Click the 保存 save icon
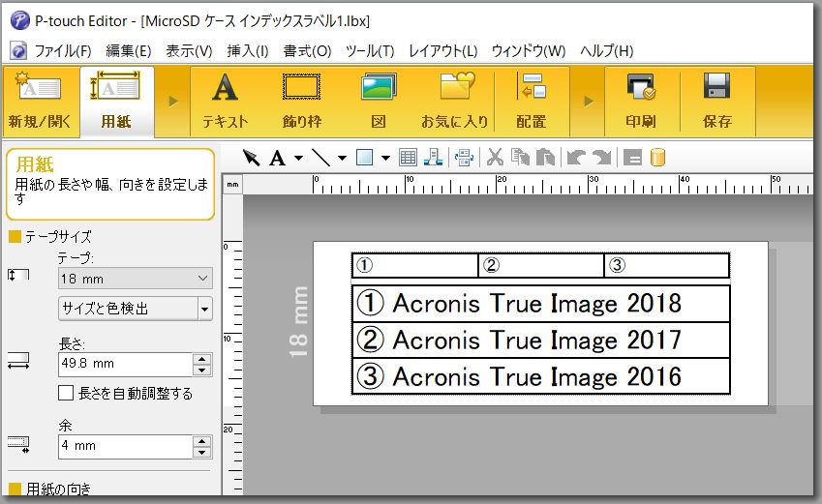822x504 pixels. [716, 87]
